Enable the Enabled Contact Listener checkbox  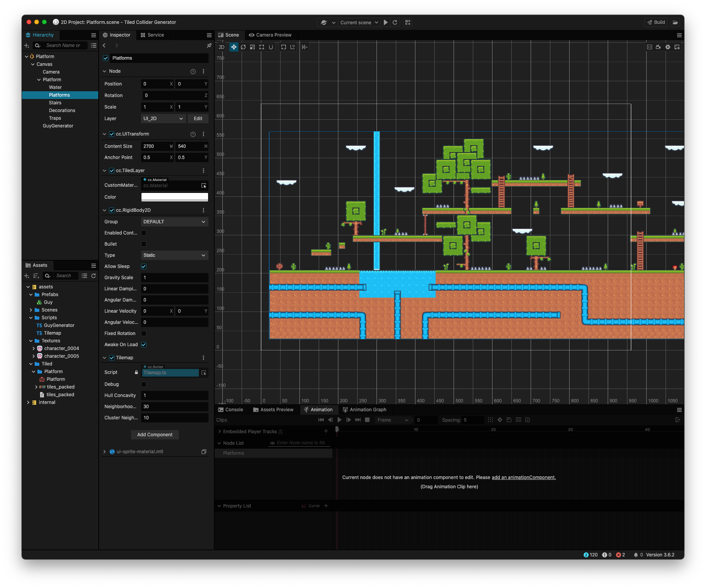tap(144, 233)
